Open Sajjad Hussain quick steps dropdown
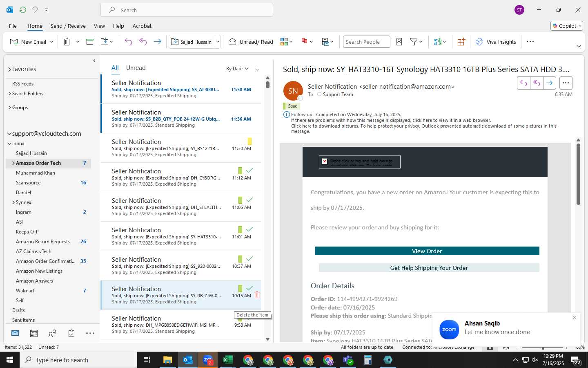The image size is (588, 368). pos(218,42)
